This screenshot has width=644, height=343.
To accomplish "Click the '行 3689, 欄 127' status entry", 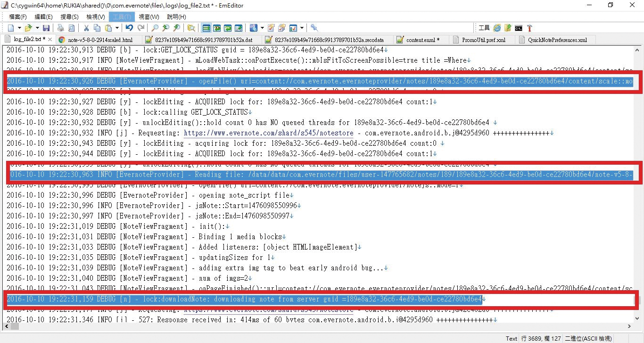I will (x=540, y=338).
